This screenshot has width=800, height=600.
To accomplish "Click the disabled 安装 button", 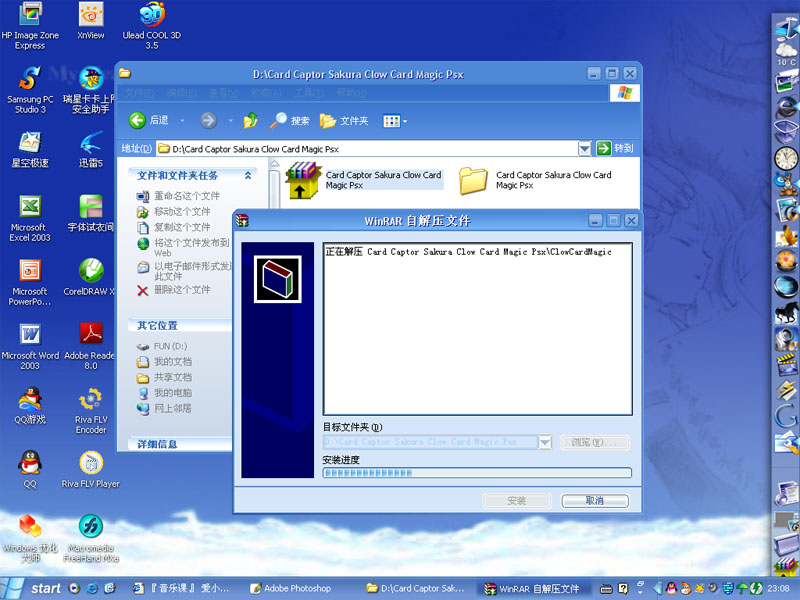I will (x=516, y=501).
